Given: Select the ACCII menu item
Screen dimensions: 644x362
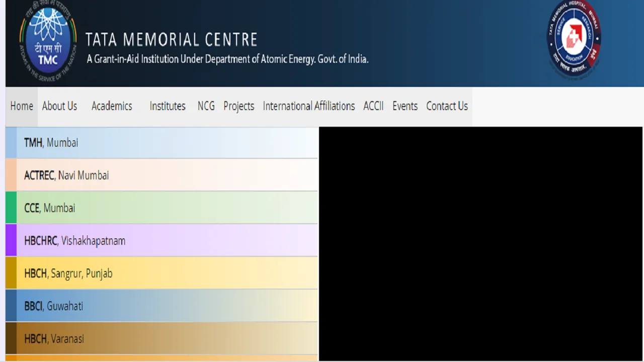Looking at the screenshot, I should pos(373,106).
